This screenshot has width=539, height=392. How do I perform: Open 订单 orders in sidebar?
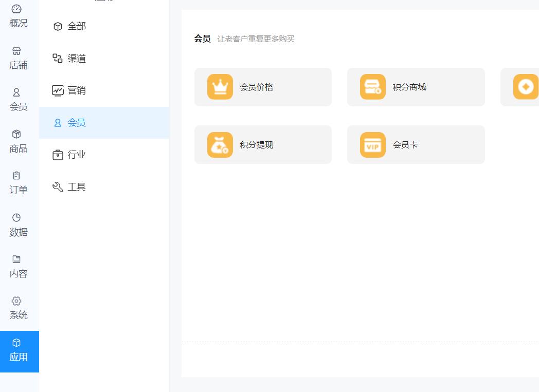19,183
